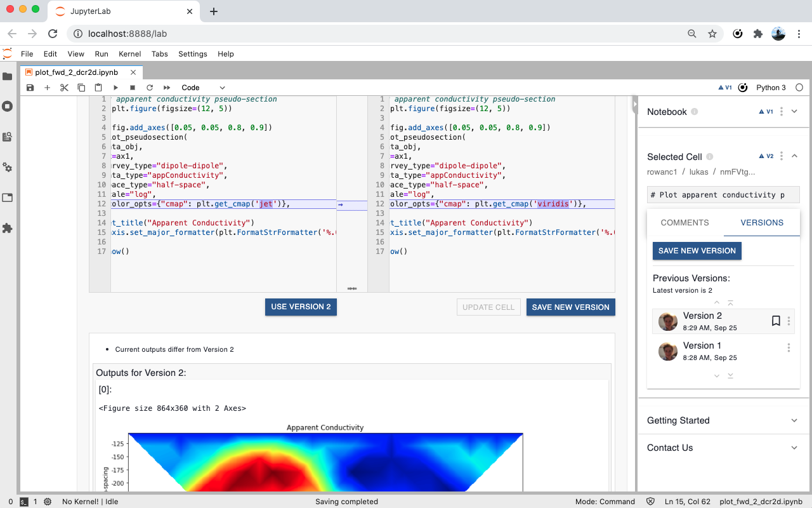Copy the selected cell using the copy icon
This screenshot has width=812, height=508.
click(x=81, y=88)
